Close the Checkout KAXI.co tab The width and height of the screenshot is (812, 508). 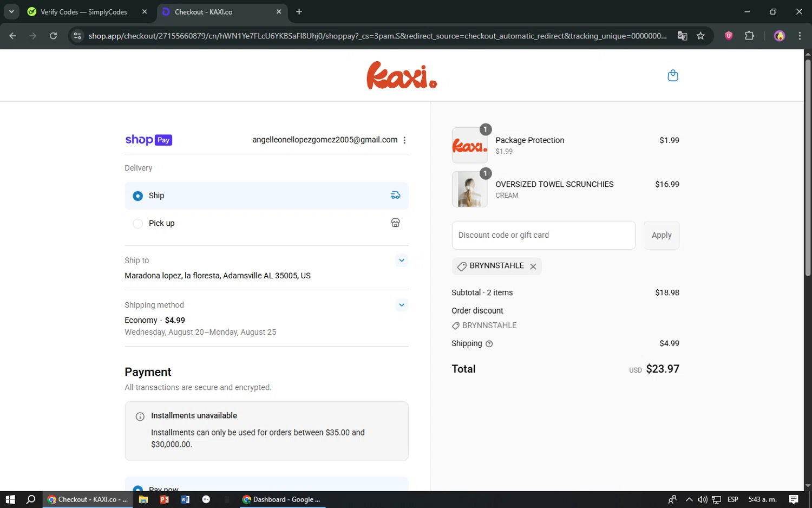coord(279,11)
